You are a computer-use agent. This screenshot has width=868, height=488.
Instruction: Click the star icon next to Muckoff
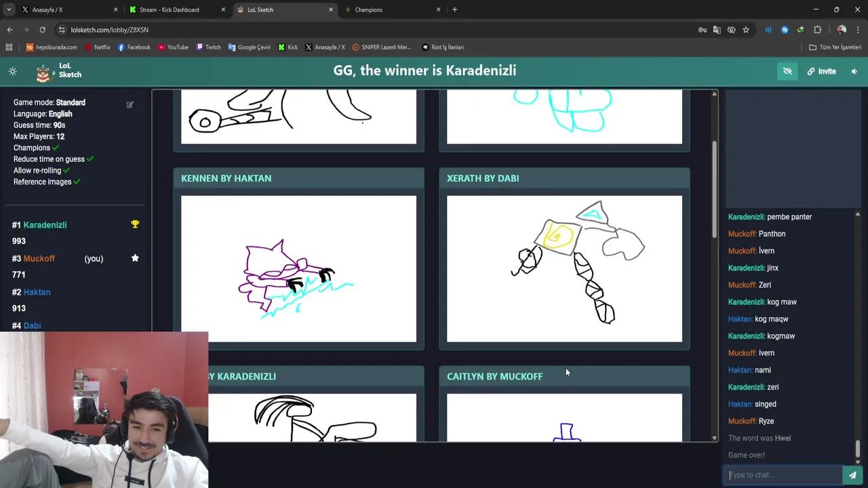135,258
